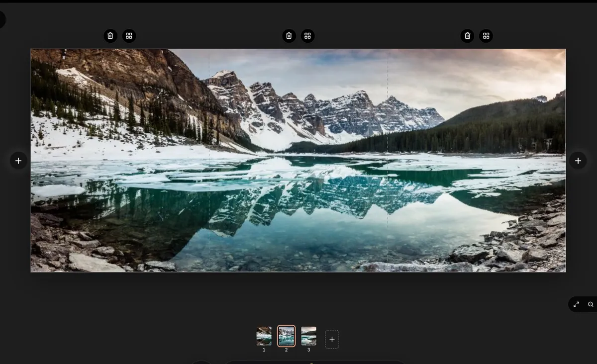Screen dimensions: 597x364
Task: Select slide thumbnail 1
Action: coord(264,336)
